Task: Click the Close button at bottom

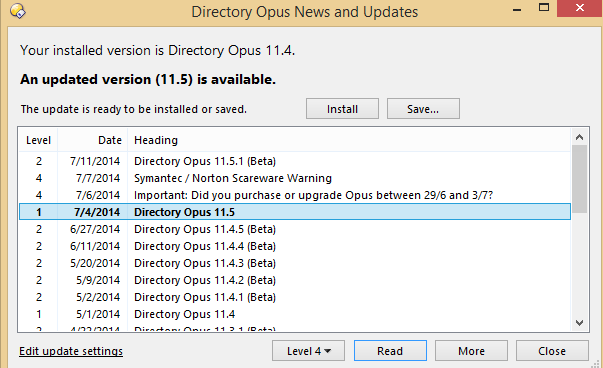Action: coord(552,351)
